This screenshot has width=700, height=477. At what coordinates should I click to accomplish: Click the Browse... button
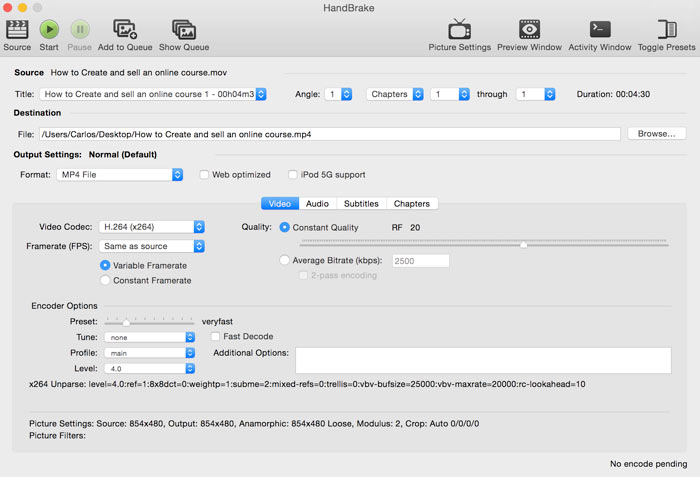tap(656, 134)
